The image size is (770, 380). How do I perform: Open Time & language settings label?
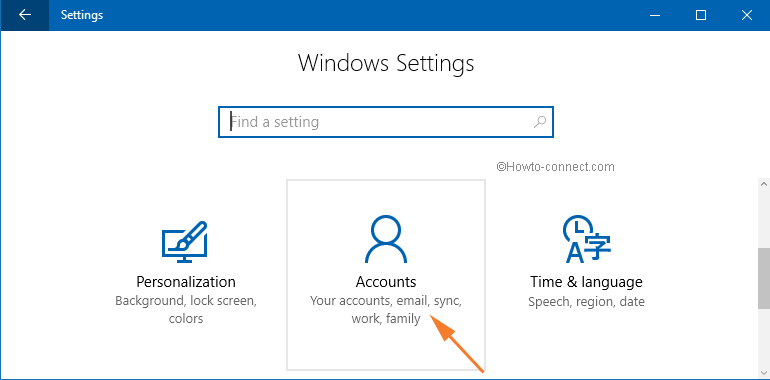point(586,282)
